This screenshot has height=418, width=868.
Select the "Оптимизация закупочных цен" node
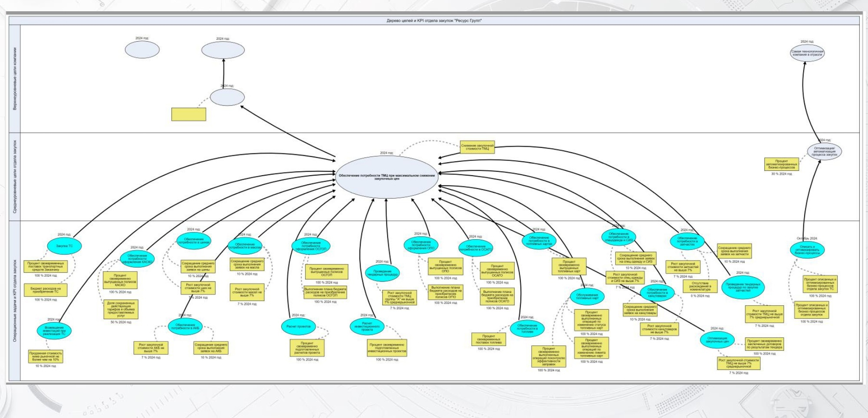[x=717, y=340]
